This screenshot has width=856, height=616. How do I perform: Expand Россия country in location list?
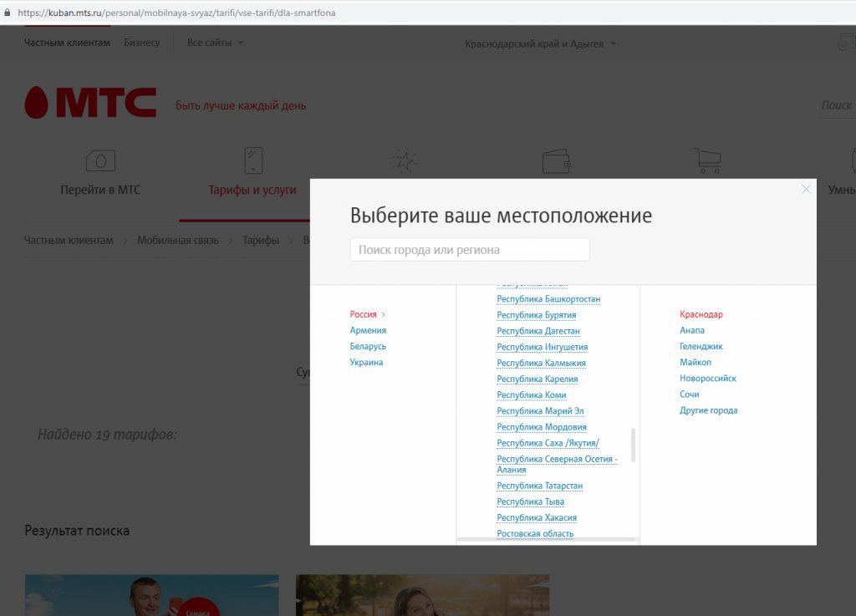[367, 314]
